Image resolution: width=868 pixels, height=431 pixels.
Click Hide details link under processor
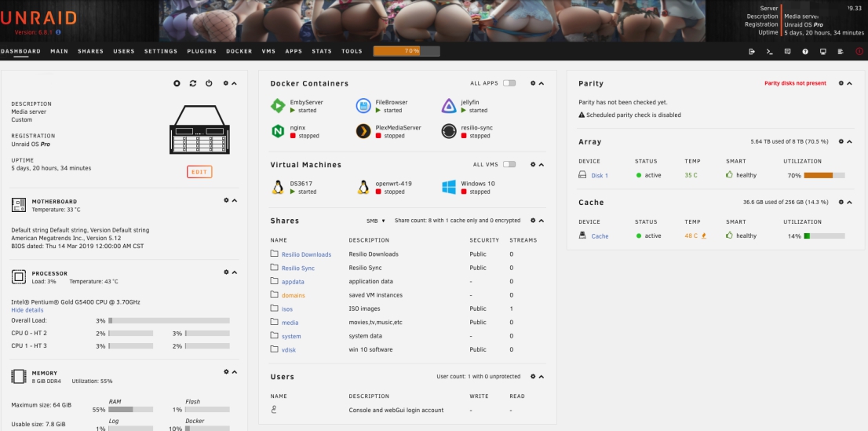click(27, 310)
